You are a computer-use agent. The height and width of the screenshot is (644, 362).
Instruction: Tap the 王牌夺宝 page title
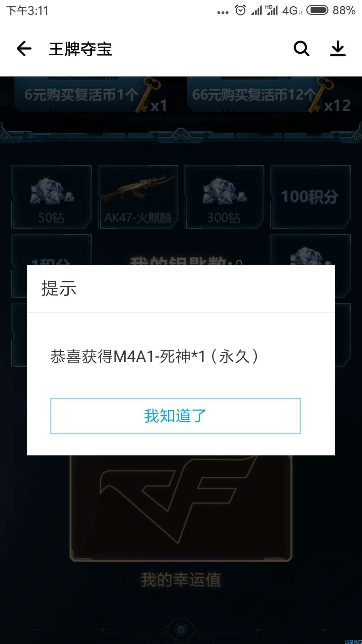pyautogui.click(x=80, y=49)
